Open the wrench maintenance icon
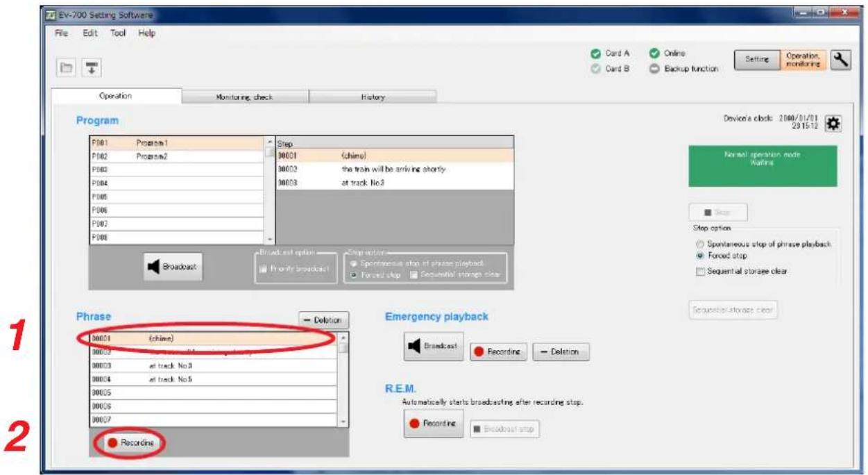Image resolution: width=868 pixels, height=475 pixels. [841, 61]
